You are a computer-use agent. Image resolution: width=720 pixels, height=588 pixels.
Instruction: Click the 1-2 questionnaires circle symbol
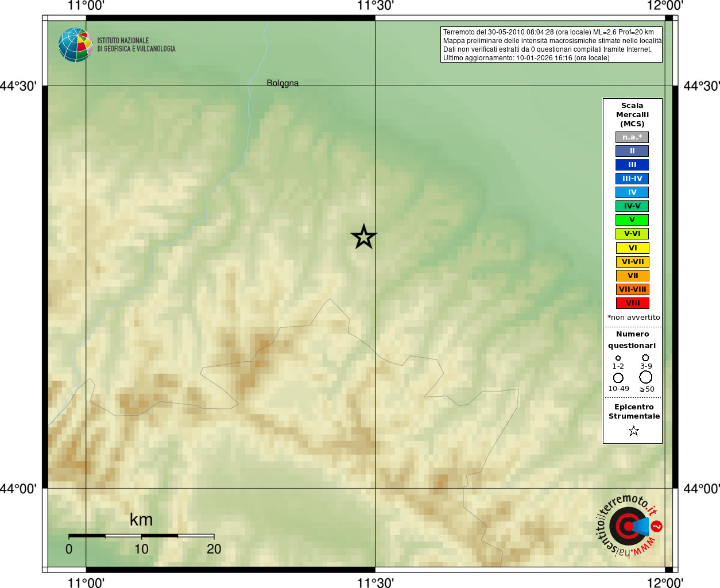click(x=618, y=358)
